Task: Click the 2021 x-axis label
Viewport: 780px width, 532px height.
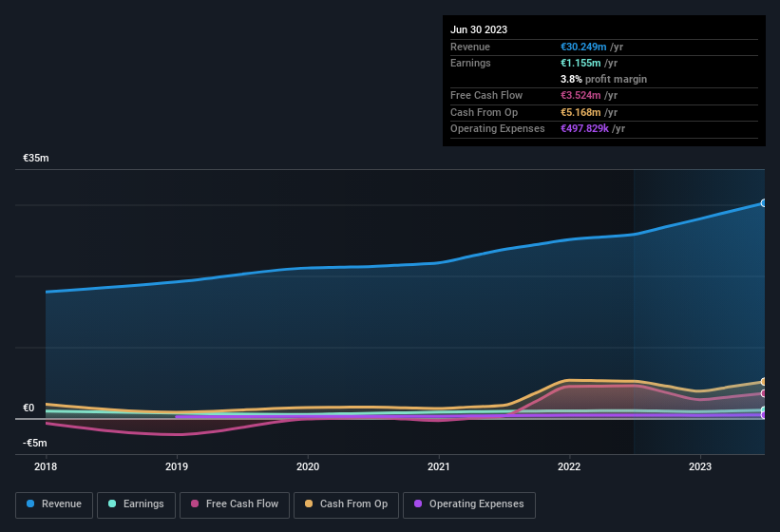Action: [x=438, y=466]
